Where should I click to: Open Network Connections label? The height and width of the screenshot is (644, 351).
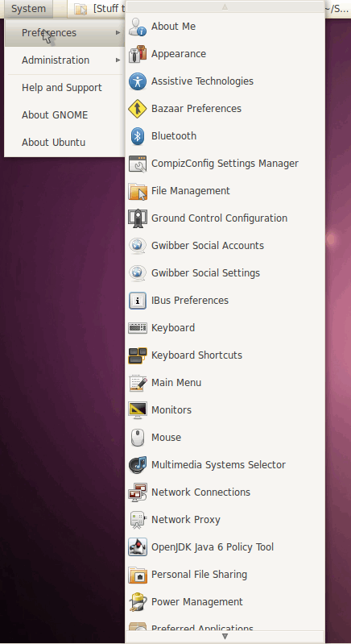click(201, 492)
